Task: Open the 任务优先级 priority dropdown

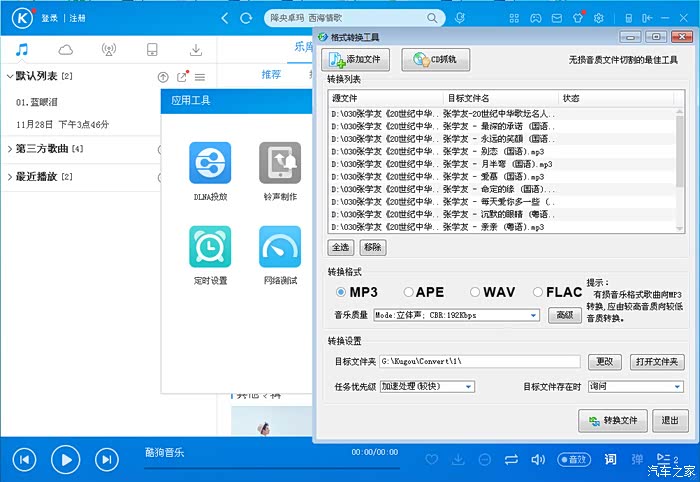Action: click(427, 386)
